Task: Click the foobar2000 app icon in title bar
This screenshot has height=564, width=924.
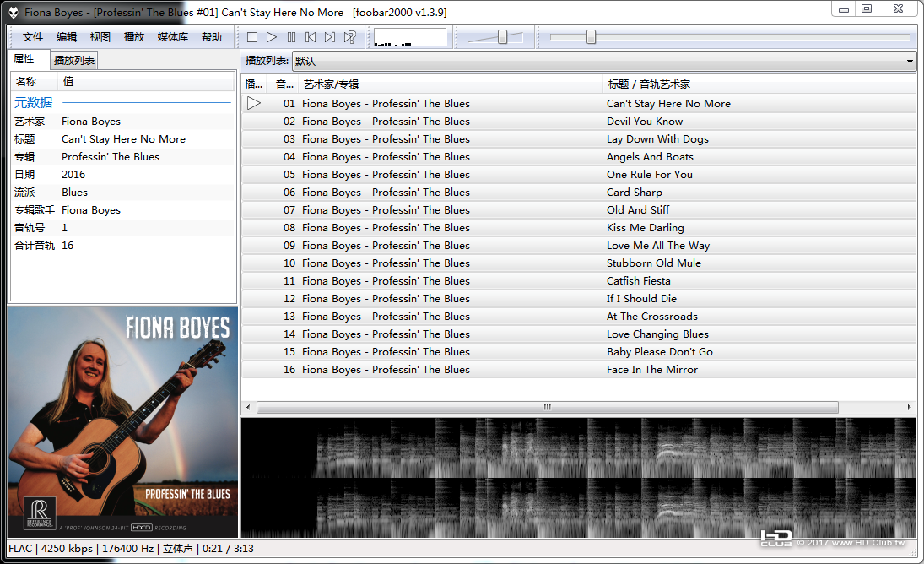Action: point(14,12)
